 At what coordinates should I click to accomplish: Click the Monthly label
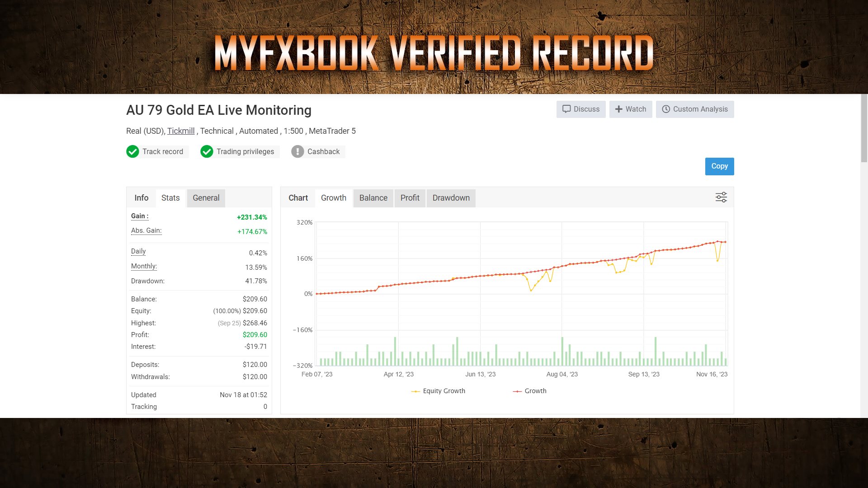144,266
